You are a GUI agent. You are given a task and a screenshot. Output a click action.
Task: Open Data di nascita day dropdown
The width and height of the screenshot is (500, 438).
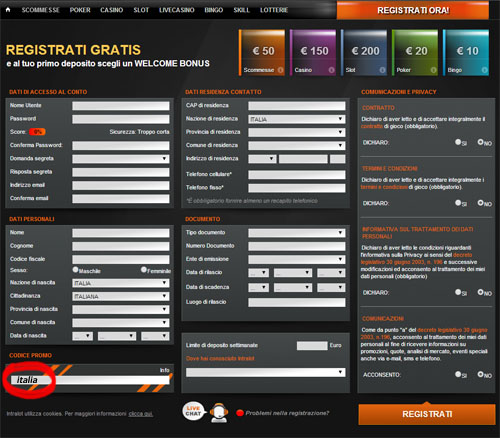[x=82, y=336]
